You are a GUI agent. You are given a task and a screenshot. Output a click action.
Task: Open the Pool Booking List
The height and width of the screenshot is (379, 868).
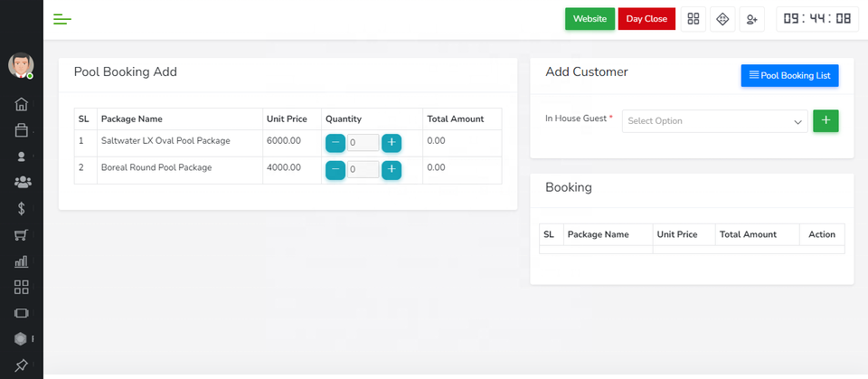click(789, 76)
